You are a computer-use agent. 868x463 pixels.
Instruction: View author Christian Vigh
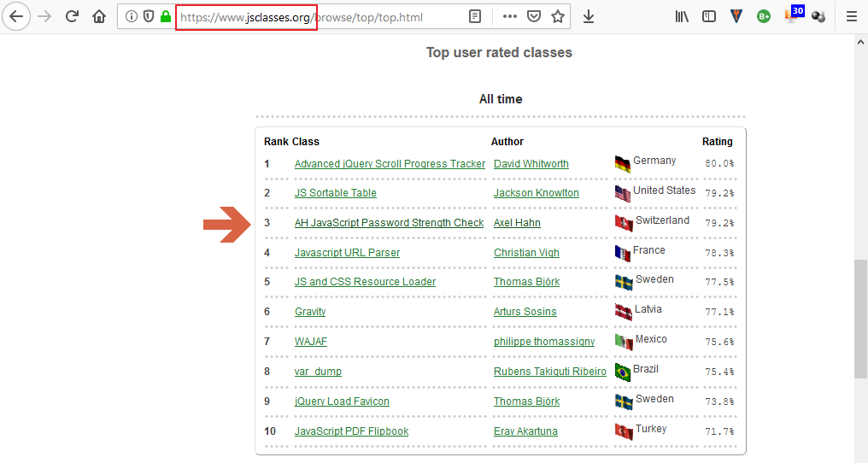click(526, 253)
